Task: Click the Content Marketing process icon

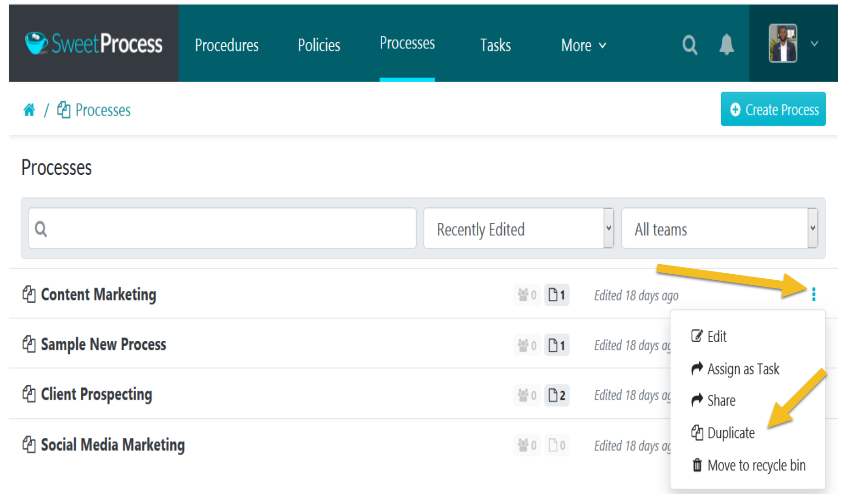Action: click(x=29, y=294)
